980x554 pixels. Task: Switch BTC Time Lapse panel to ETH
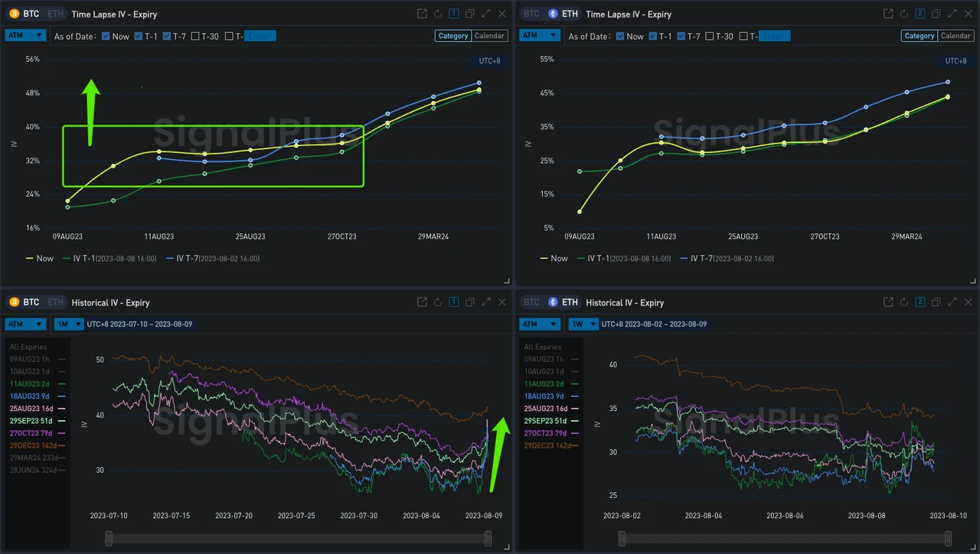click(x=56, y=14)
